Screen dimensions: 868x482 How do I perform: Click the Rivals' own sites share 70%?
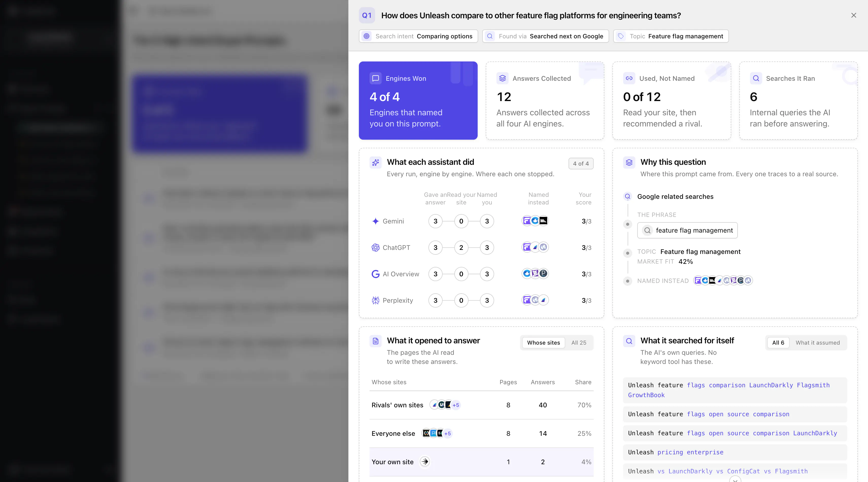(x=584, y=405)
